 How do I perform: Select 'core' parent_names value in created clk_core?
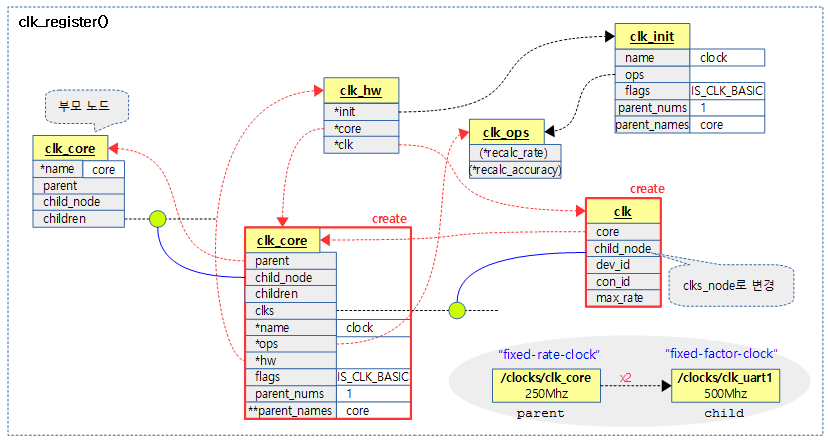pyautogui.click(x=373, y=411)
